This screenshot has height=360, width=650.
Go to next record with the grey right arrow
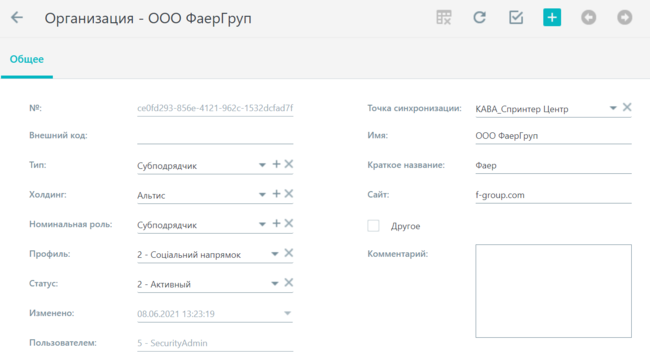coord(624,17)
